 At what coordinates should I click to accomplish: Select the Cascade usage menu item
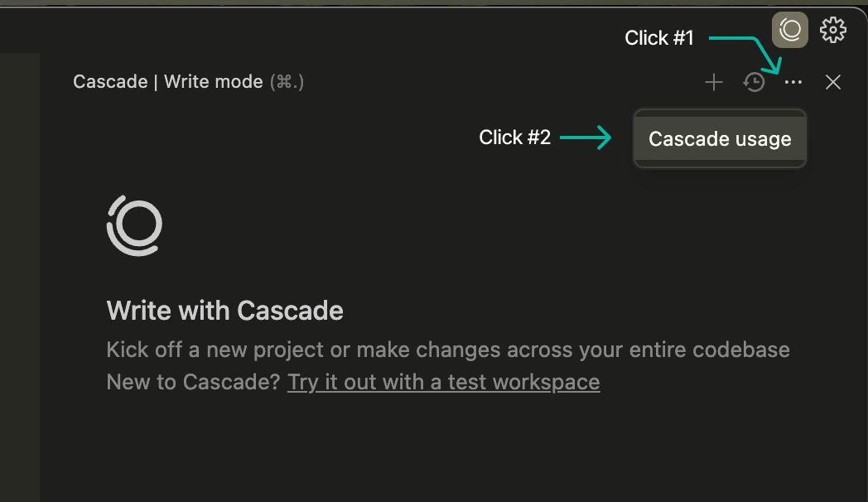720,138
